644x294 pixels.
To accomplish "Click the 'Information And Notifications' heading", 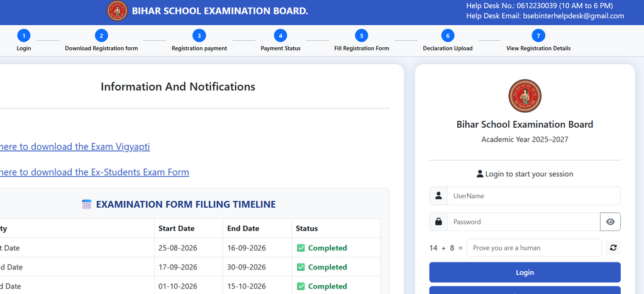I will [x=178, y=87].
